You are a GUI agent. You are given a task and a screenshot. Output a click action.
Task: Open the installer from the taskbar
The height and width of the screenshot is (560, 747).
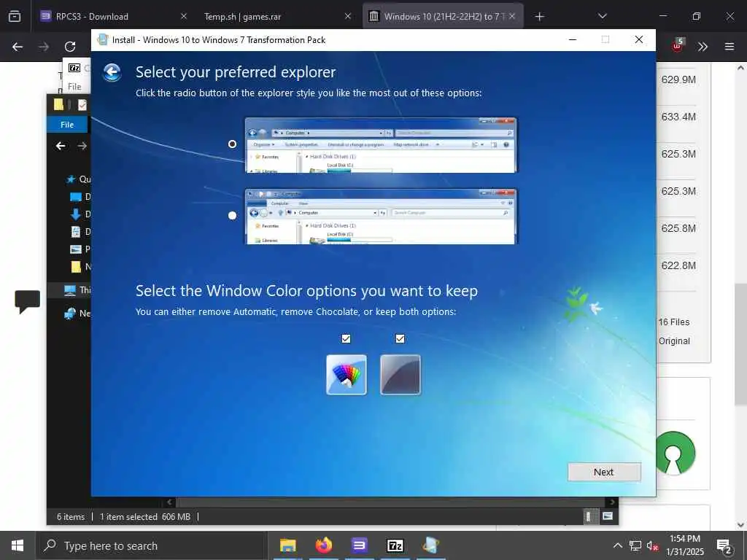pos(430,545)
